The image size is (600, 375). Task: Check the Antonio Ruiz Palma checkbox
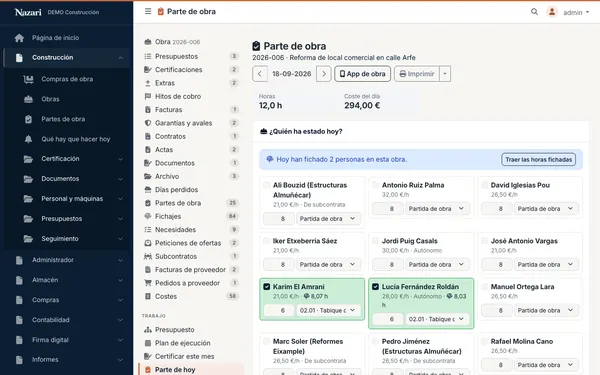click(375, 185)
